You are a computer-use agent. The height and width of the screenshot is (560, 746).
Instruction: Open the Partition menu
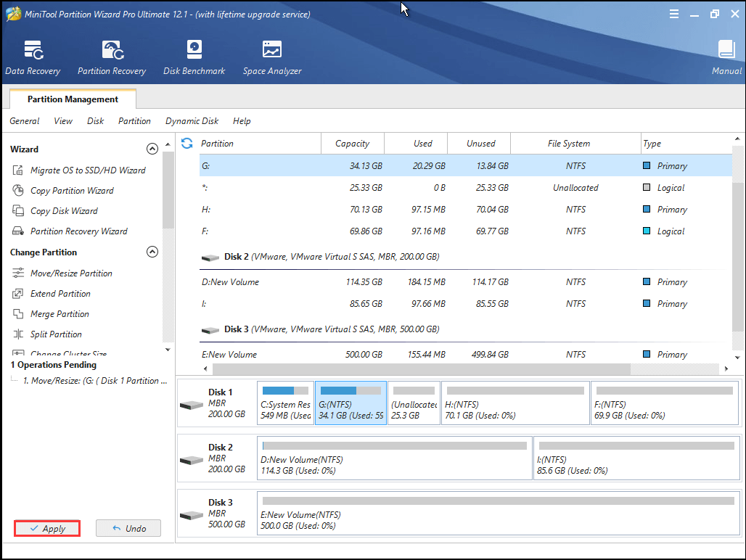click(x=135, y=120)
